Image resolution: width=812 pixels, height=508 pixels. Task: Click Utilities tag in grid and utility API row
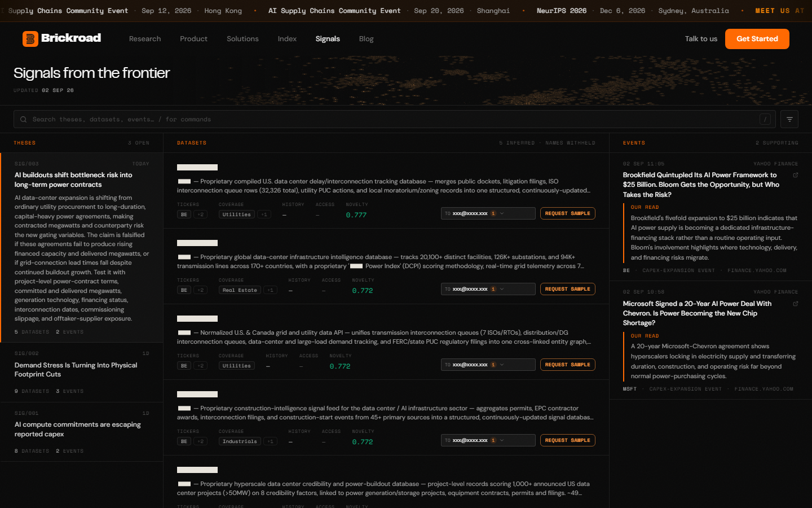(x=237, y=366)
